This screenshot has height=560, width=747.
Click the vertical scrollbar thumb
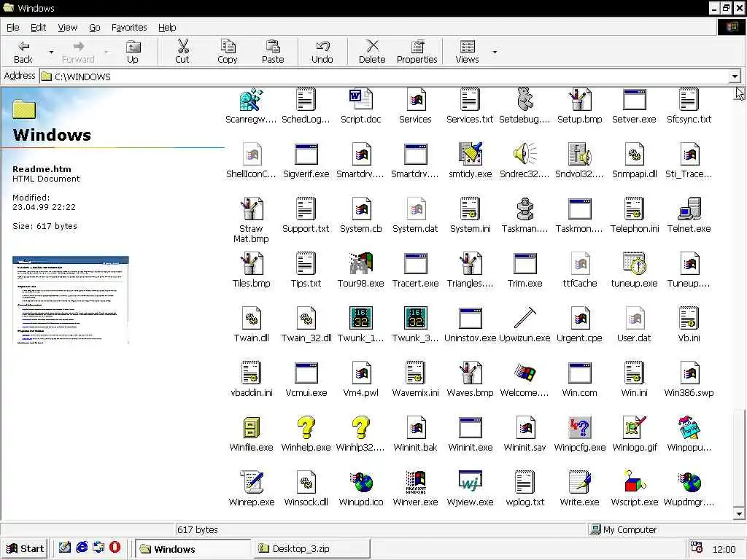740,458
